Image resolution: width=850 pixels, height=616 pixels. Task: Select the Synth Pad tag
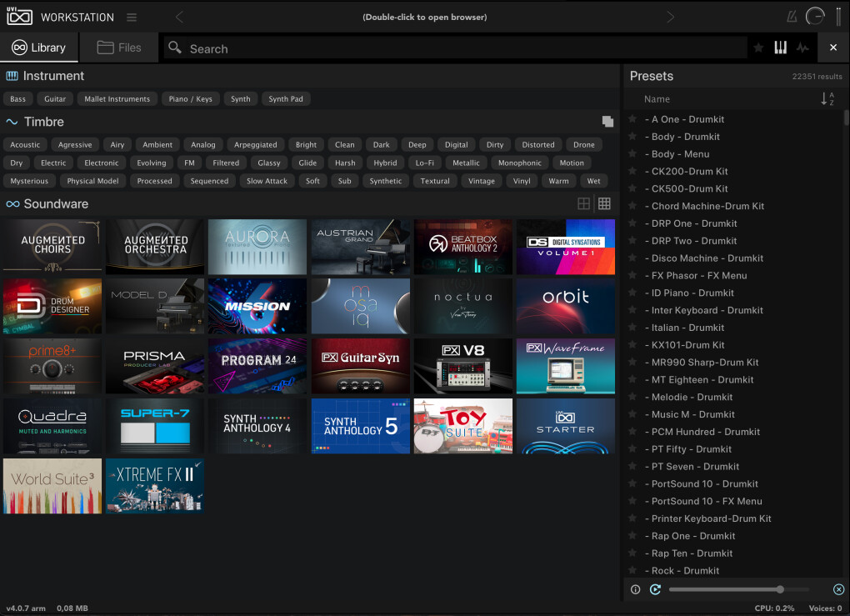[286, 98]
